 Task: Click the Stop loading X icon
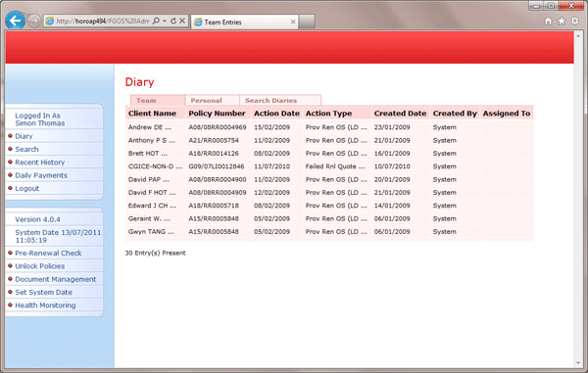[x=182, y=21]
